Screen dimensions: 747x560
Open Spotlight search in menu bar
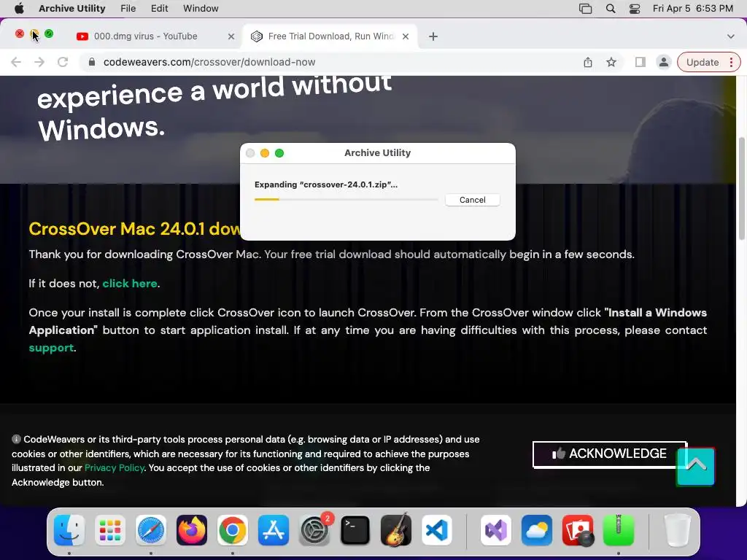611,9
